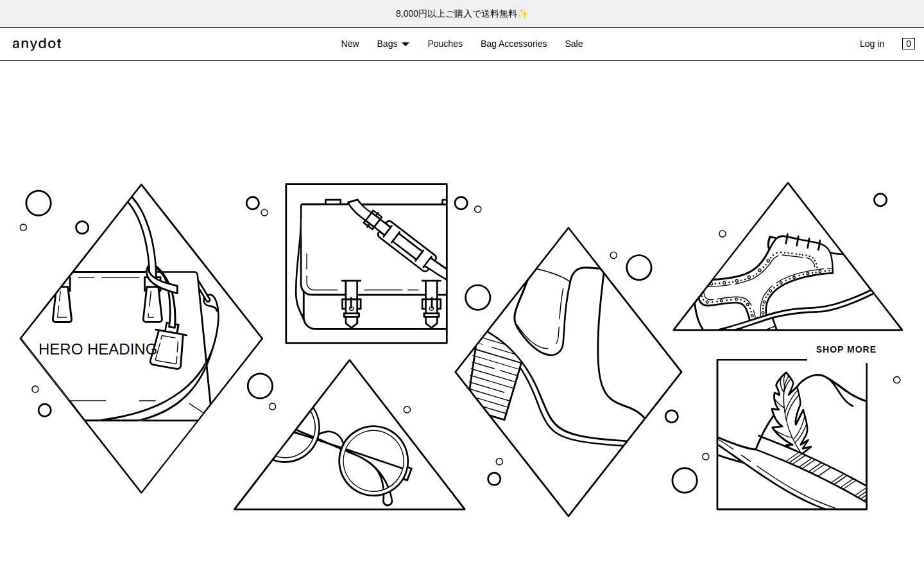924x578 pixels.
Task: Expand the Bags dropdown arrow
Action: [406, 44]
